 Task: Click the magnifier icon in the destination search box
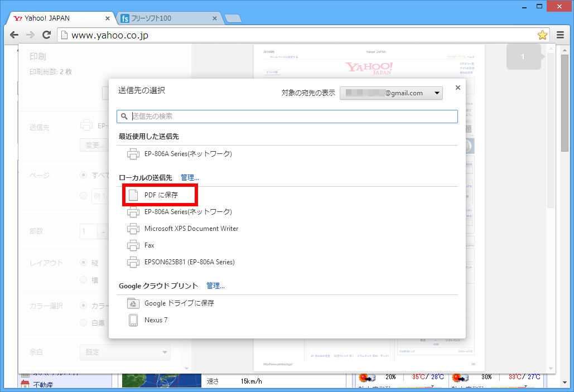coord(124,117)
